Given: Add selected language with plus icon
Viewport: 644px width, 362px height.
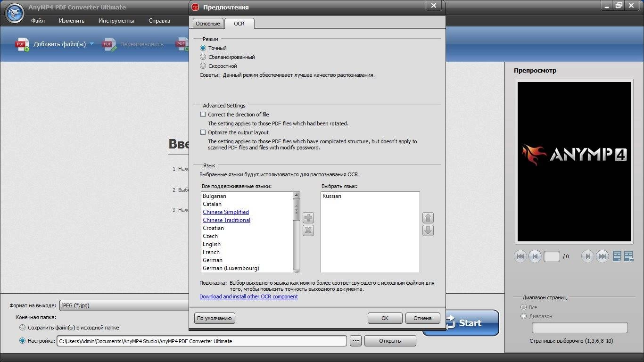Looking at the screenshot, I should tap(308, 218).
